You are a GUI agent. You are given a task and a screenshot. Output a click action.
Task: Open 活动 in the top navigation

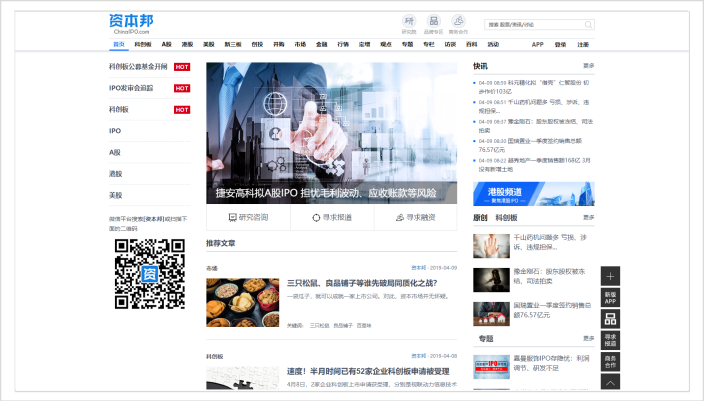pos(493,44)
